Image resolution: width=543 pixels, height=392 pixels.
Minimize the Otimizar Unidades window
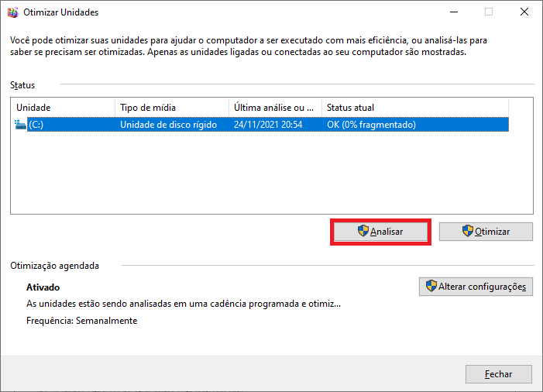tap(454, 12)
